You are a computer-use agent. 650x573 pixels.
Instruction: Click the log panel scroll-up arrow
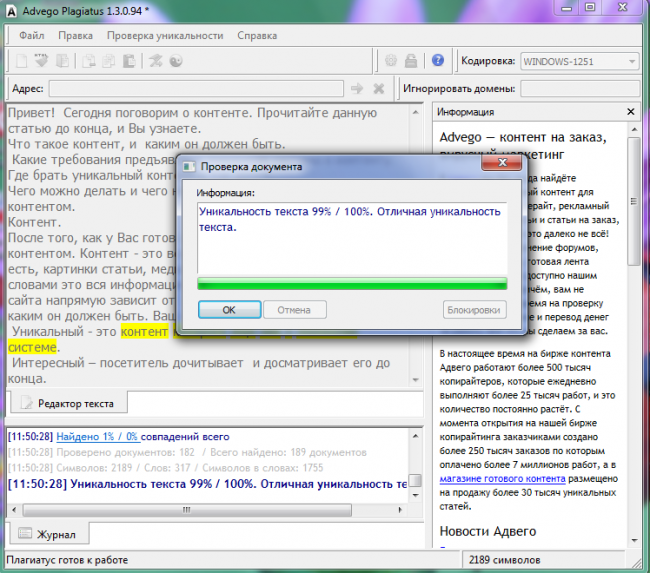(415, 436)
